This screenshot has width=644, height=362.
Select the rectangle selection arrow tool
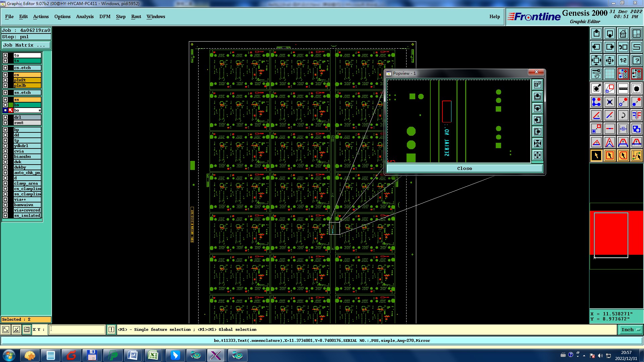(609, 156)
